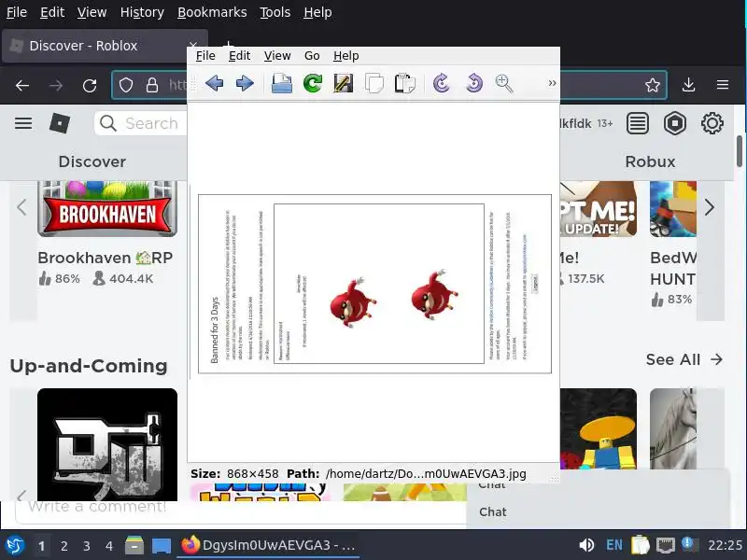
Task: Bookmark this page with star icon
Action: point(652,86)
